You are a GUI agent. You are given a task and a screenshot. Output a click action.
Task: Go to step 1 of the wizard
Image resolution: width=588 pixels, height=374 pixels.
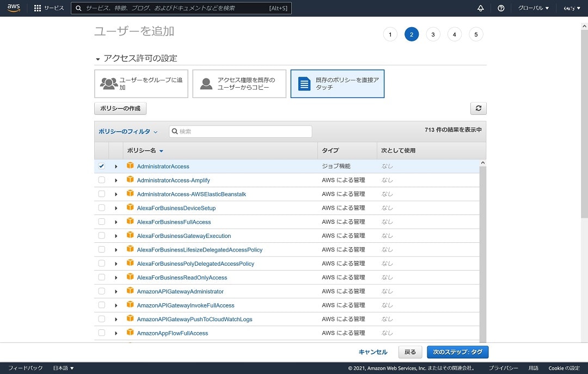[x=390, y=34]
